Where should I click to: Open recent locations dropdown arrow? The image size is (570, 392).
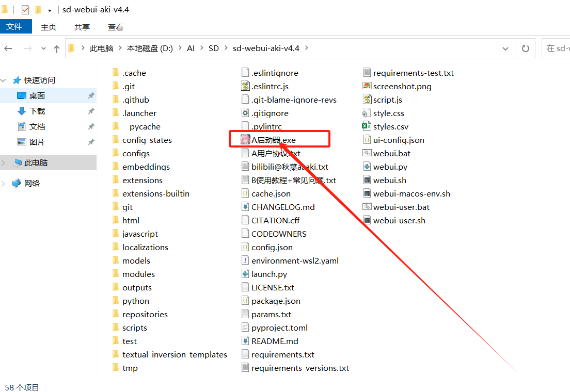pos(43,48)
